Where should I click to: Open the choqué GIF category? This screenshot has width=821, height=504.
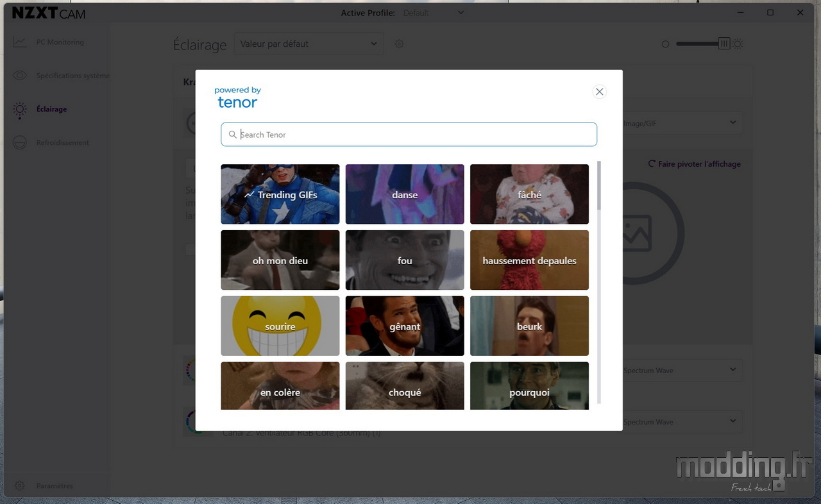tap(405, 386)
